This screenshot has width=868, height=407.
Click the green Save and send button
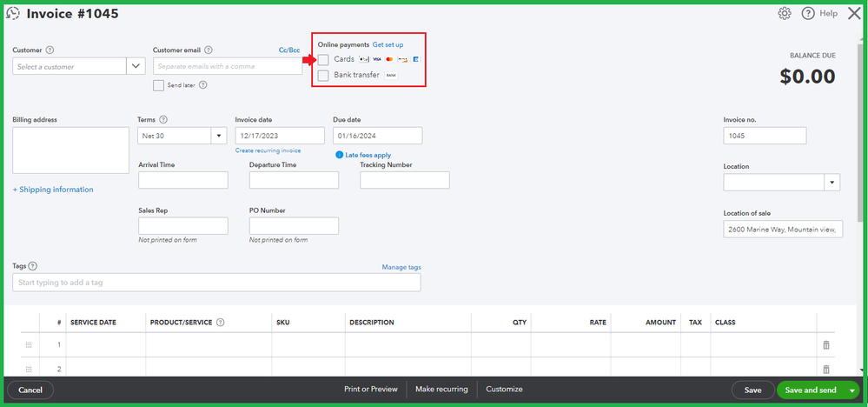[x=811, y=390]
